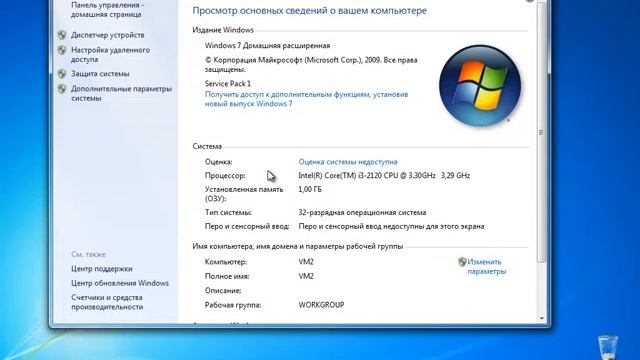Open Центр обновления Windows link
This screenshot has width=640, height=360.
click(x=120, y=283)
